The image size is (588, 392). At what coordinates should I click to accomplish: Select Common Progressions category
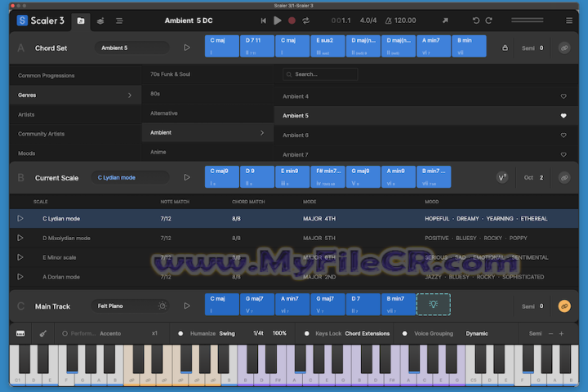click(x=75, y=75)
